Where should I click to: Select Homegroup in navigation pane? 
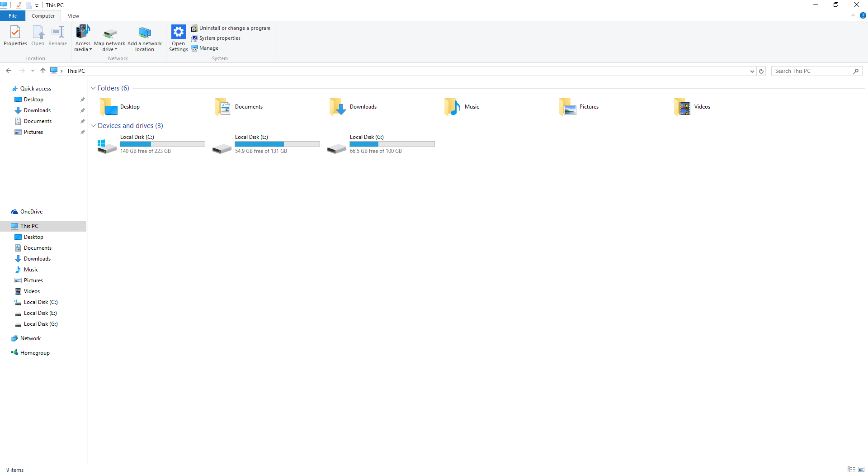coord(35,353)
